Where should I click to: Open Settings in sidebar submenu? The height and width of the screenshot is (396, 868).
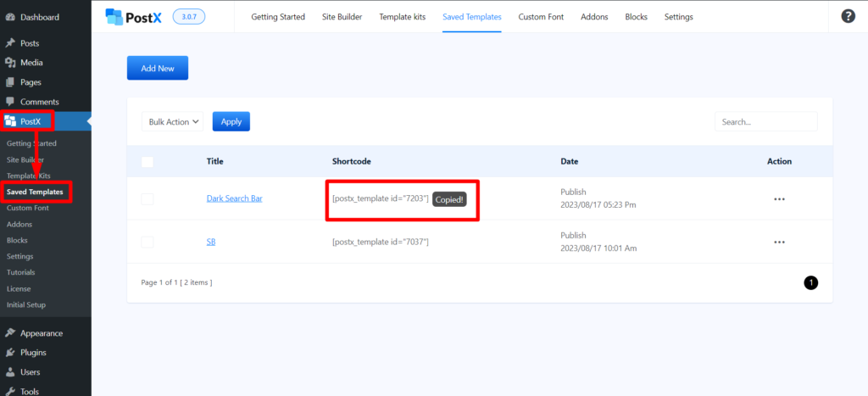20,256
